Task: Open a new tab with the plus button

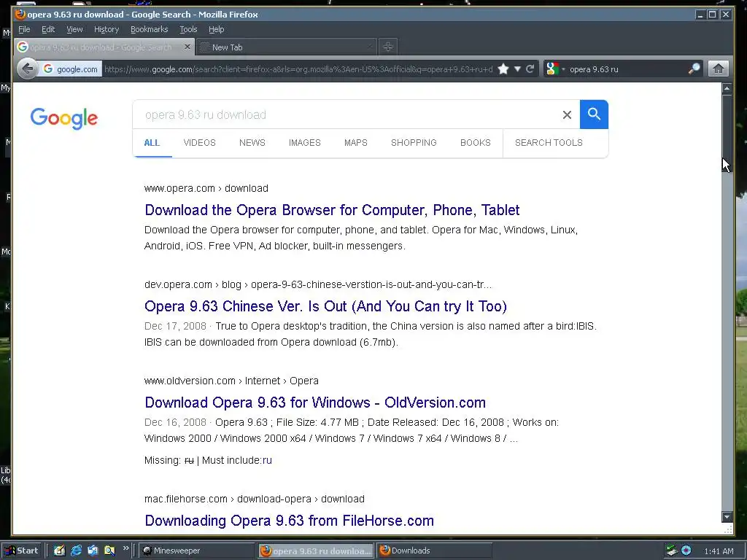Action: [388, 47]
